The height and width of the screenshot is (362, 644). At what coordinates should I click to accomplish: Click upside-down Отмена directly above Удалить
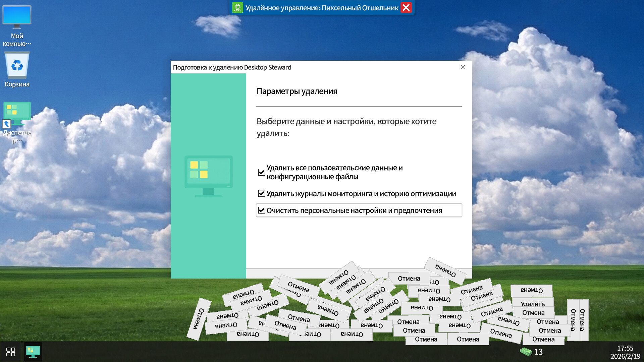(x=531, y=290)
